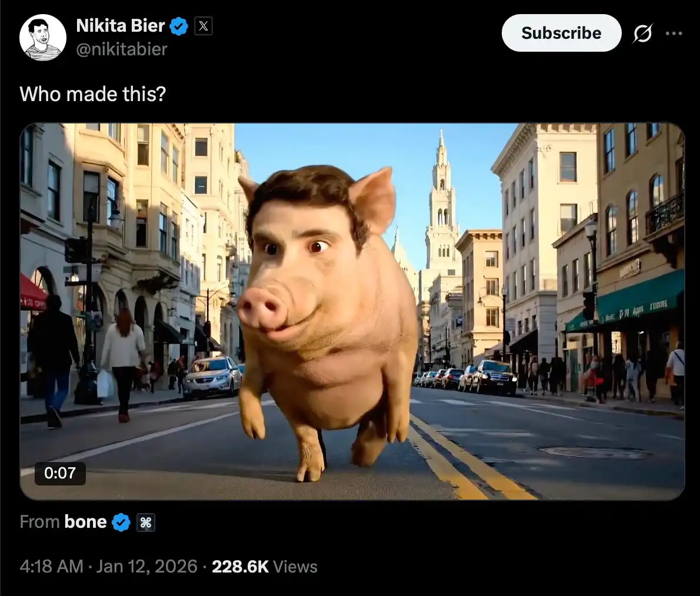700x596 pixels.
Task: Click the 0:07 video duration badge
Action: (x=60, y=473)
